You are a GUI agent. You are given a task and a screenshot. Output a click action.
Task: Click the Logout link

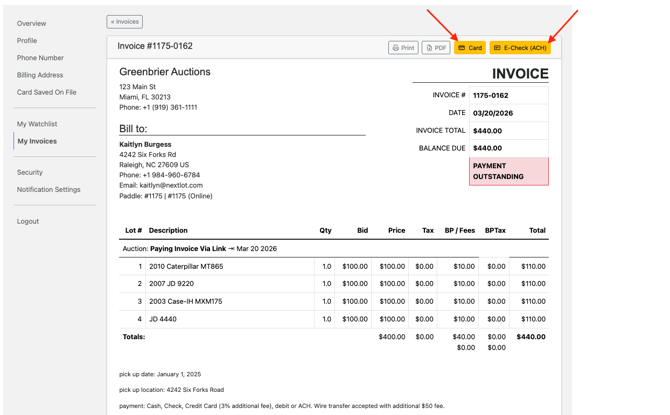tap(28, 221)
